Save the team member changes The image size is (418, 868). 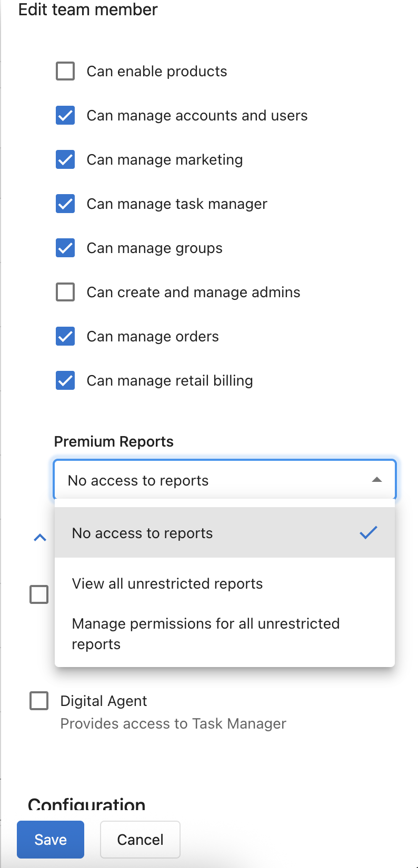click(51, 840)
